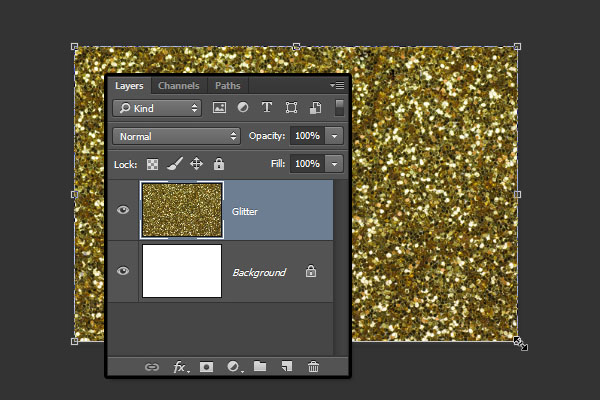Open the fx layer style menu
This screenshot has height=400, width=600.
pyautogui.click(x=180, y=367)
